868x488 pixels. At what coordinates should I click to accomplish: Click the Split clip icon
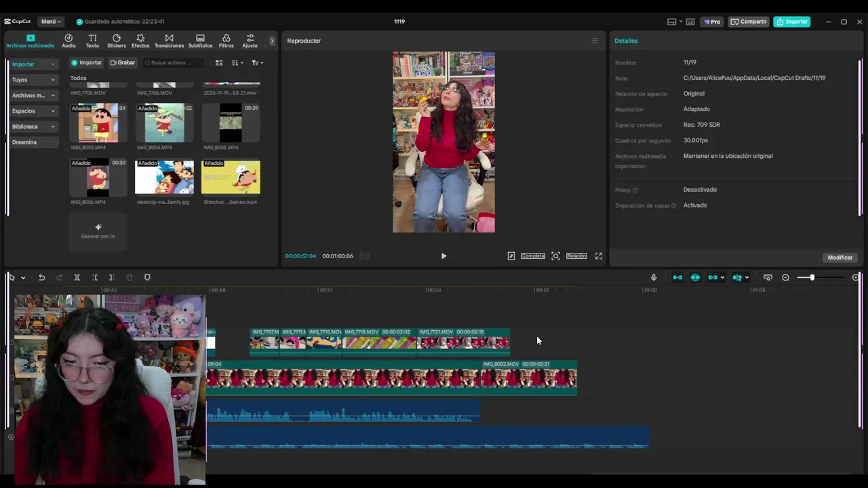(77, 278)
